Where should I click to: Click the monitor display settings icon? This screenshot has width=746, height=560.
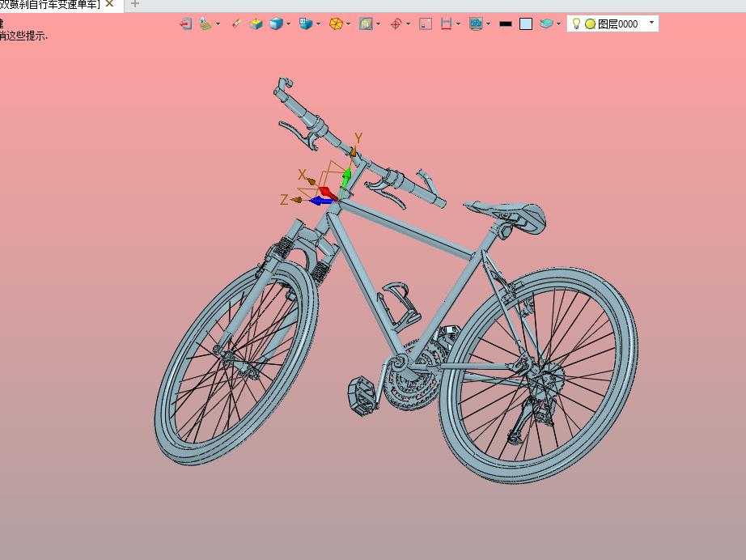click(x=476, y=23)
